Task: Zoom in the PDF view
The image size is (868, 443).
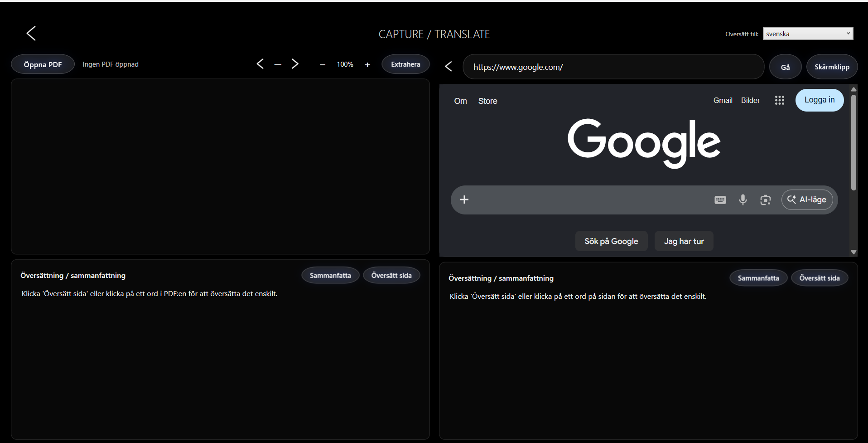Action: (367, 65)
